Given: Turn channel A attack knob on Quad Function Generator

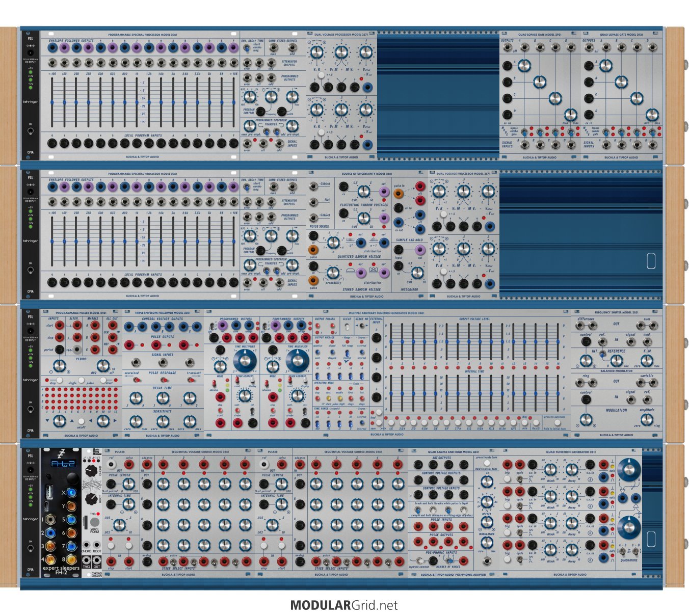Looking at the screenshot, I should coord(550,469).
